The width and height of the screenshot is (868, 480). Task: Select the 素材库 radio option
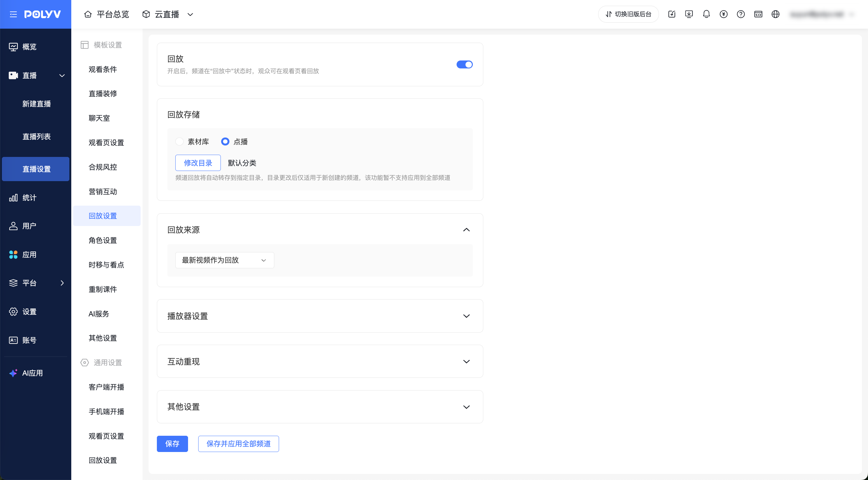pyautogui.click(x=179, y=142)
